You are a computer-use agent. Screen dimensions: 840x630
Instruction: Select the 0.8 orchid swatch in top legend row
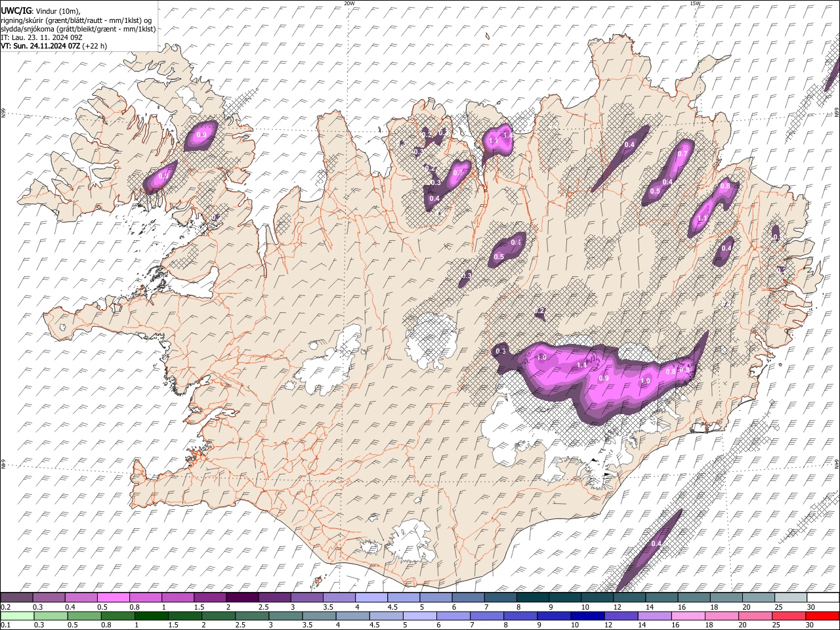coord(146,598)
